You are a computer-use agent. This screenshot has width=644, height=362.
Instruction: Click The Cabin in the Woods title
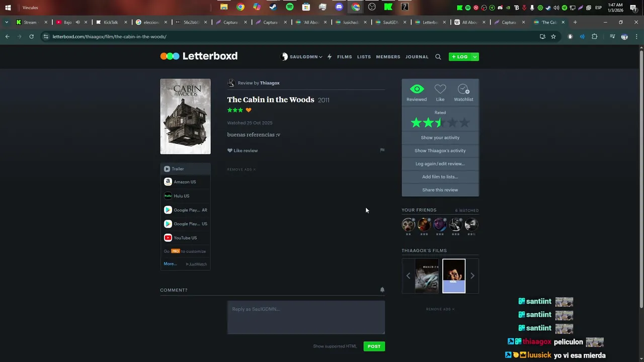271,100
